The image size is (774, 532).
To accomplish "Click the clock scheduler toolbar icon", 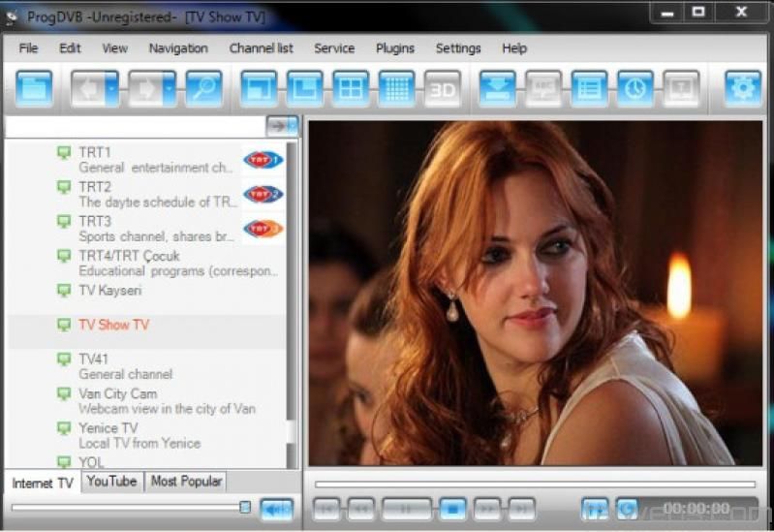I will pyautogui.click(x=635, y=88).
